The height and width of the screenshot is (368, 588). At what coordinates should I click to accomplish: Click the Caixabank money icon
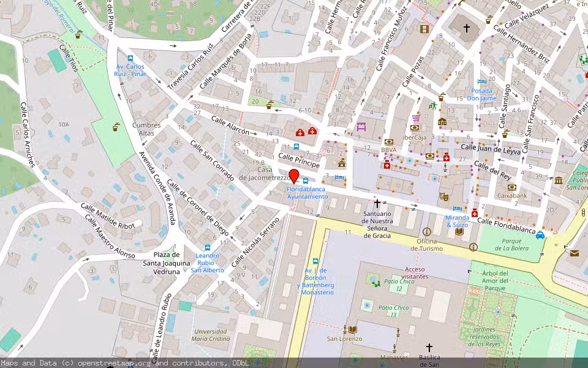[x=511, y=188]
